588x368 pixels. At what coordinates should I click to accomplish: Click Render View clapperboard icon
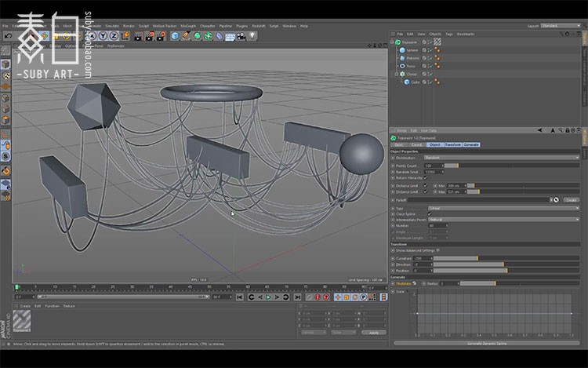tap(138, 36)
